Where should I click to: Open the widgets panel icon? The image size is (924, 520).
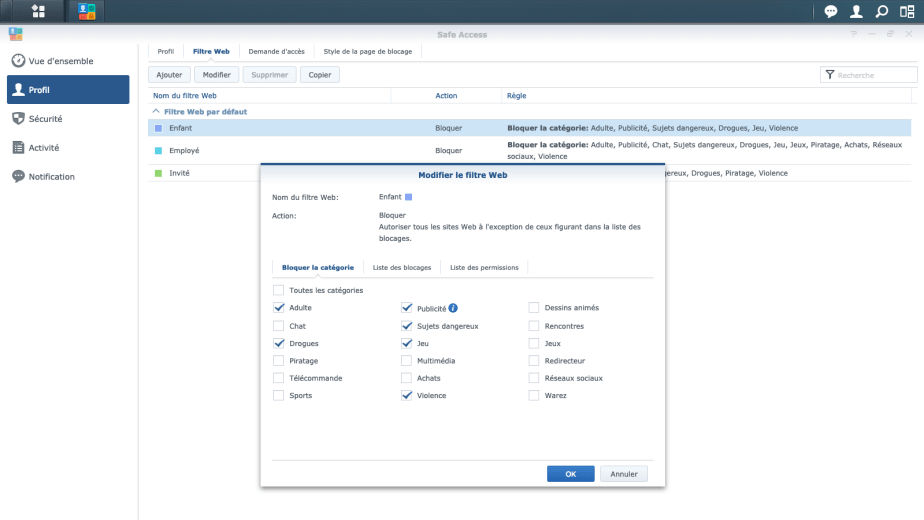click(x=906, y=12)
